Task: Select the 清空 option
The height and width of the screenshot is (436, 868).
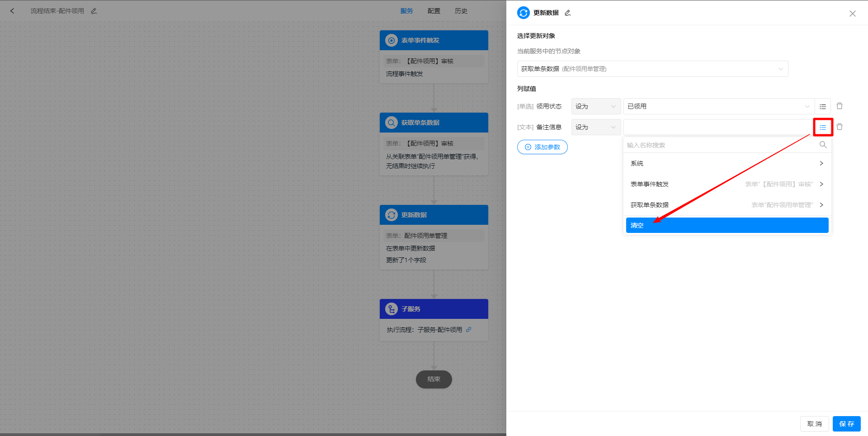Action: (x=726, y=225)
